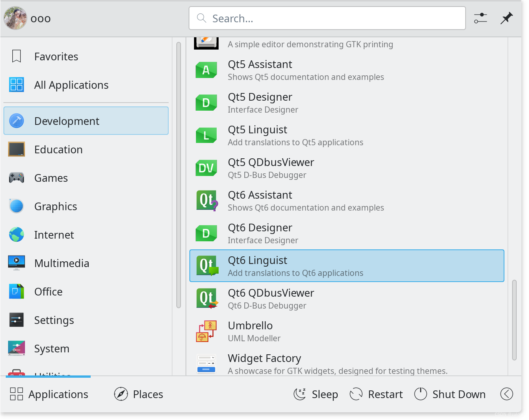Click the Settings sliders icon

17,320
